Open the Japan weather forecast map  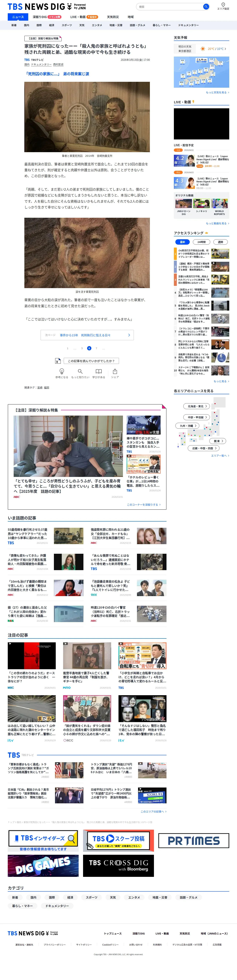202,72
